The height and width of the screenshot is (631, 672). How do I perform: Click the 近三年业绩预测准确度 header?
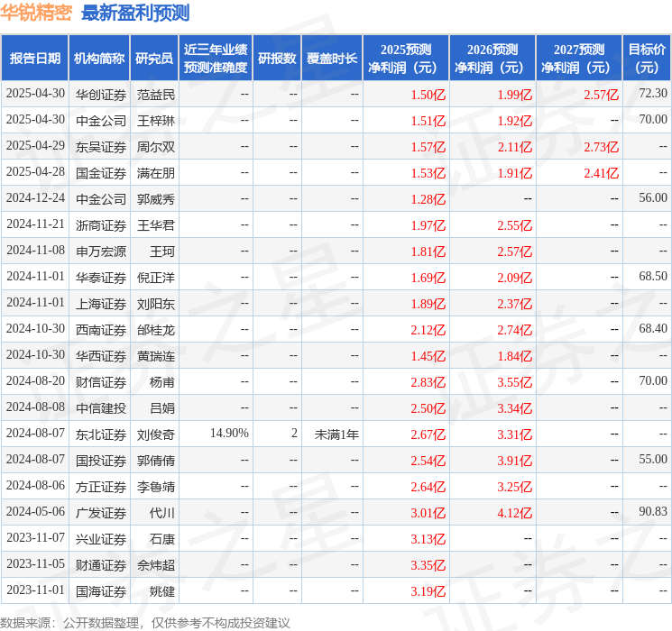216,59
